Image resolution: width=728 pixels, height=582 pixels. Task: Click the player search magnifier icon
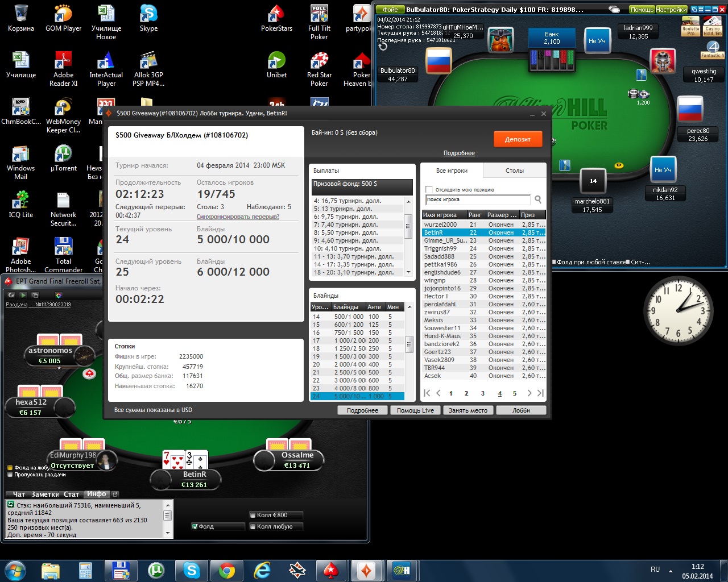538,199
